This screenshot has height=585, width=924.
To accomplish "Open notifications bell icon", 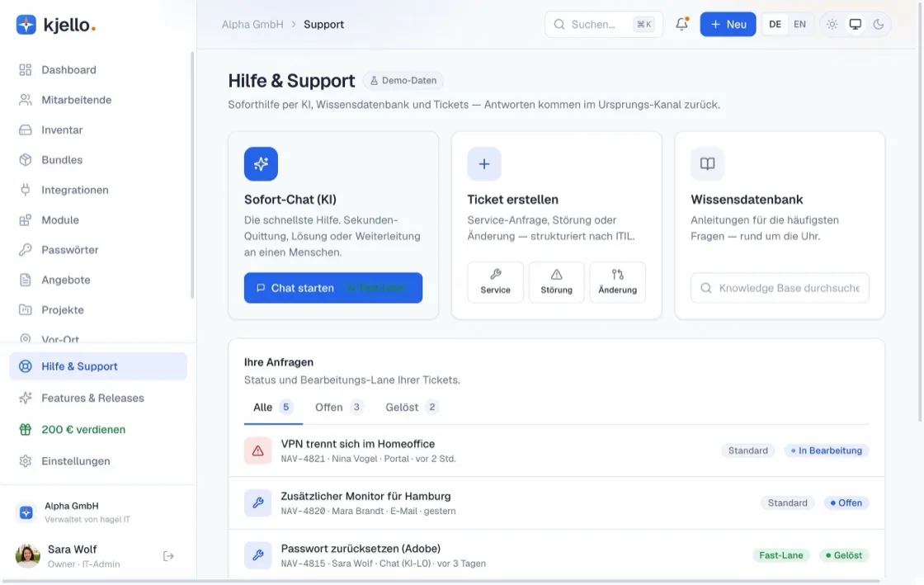I will pyautogui.click(x=681, y=24).
